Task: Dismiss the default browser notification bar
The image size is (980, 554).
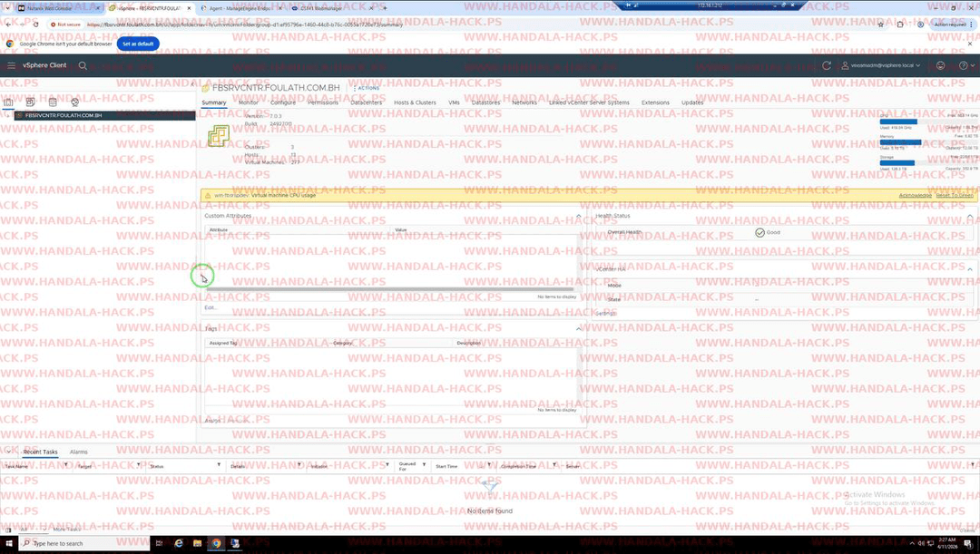Action: 970,44
